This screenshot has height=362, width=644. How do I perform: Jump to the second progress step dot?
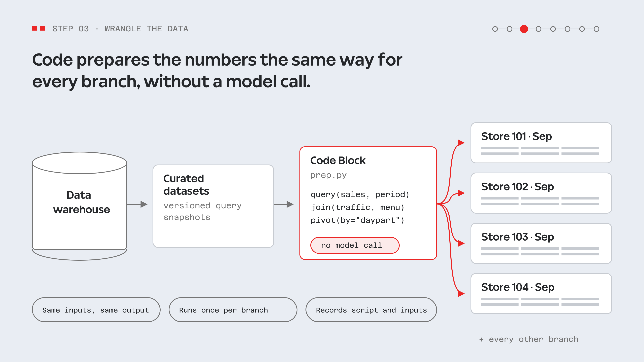coord(510,29)
